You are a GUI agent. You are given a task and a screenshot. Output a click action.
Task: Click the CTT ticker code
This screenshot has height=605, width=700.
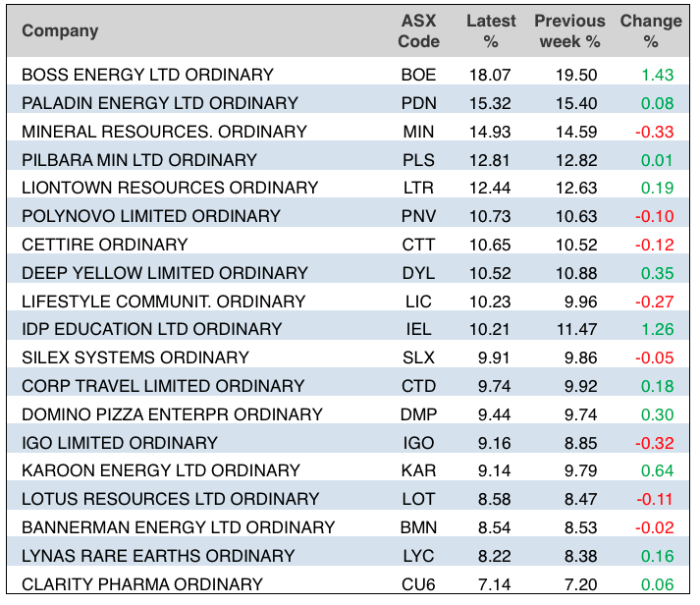[x=419, y=245]
